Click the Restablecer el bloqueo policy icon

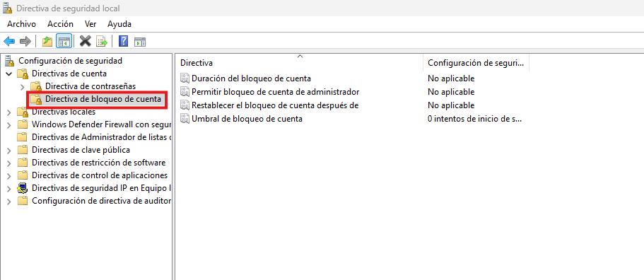tap(185, 105)
